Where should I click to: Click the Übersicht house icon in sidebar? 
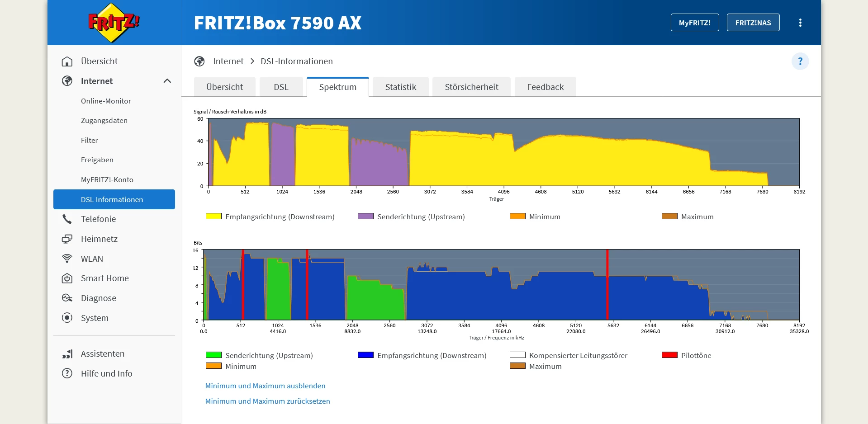click(x=67, y=61)
